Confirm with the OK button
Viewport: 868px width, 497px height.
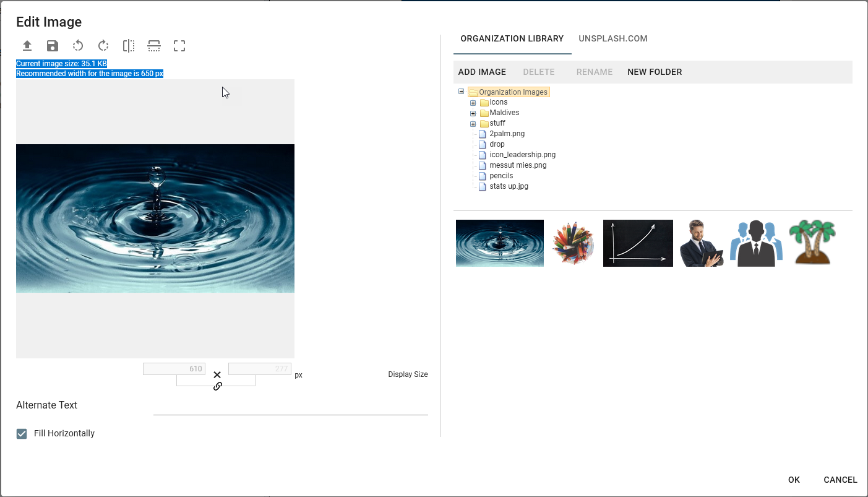coord(794,480)
